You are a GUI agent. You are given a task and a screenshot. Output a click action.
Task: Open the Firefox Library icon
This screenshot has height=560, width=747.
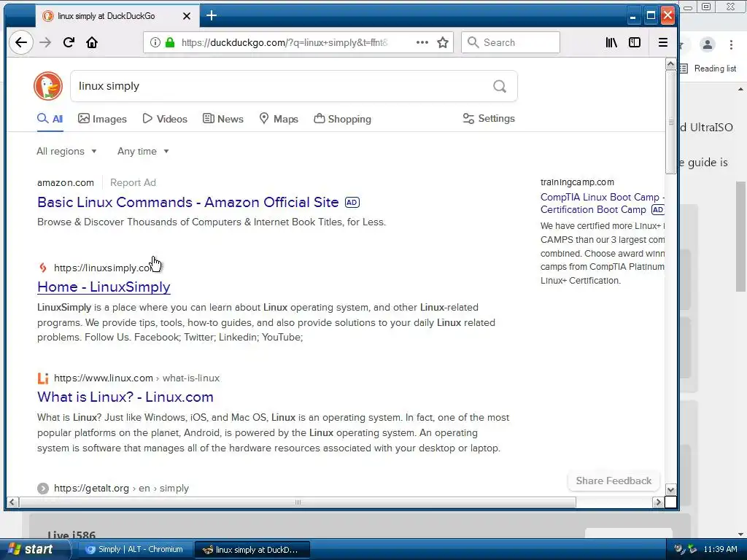(611, 42)
